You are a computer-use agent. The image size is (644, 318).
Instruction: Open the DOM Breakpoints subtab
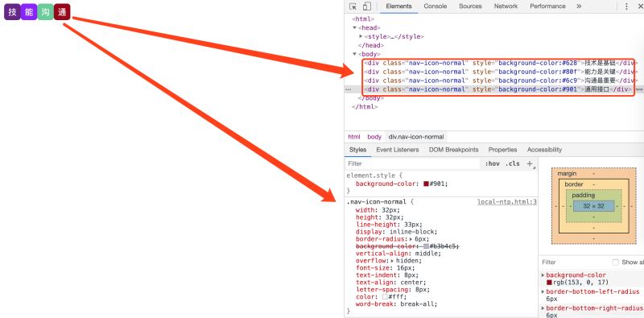[x=453, y=150]
